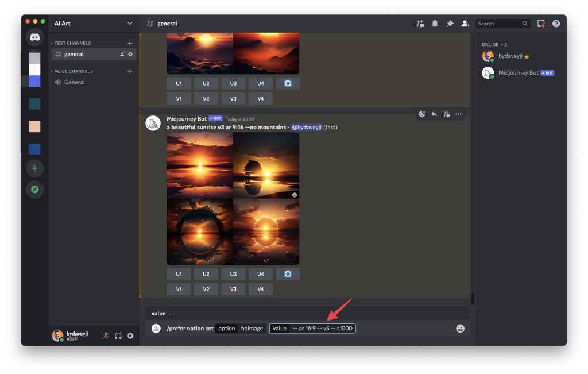Make variation V4 in lower grid
This screenshot has width=588, height=374.
pyautogui.click(x=261, y=289)
